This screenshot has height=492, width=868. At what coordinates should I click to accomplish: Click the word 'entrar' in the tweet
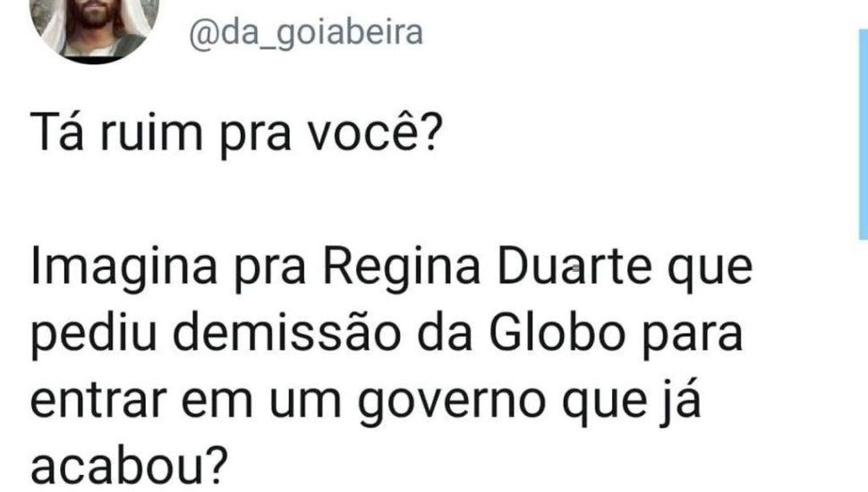click(x=98, y=400)
